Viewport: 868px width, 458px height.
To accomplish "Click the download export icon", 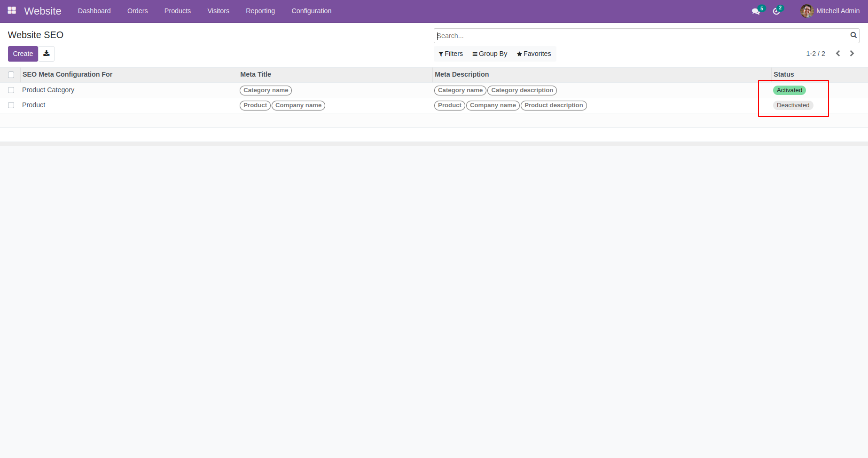I will pyautogui.click(x=47, y=54).
